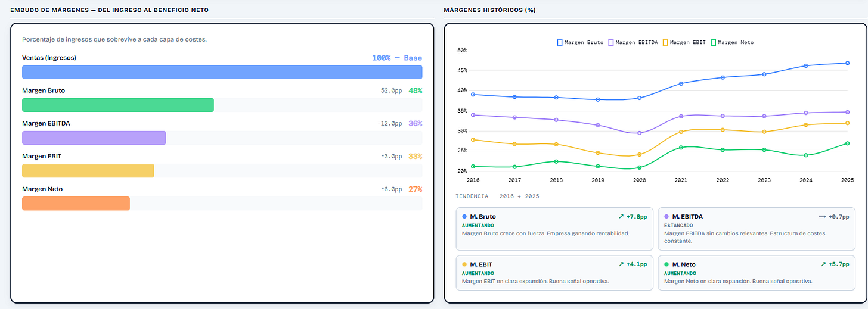
Task: Open the M. Neto trend card
Action: coord(757,273)
